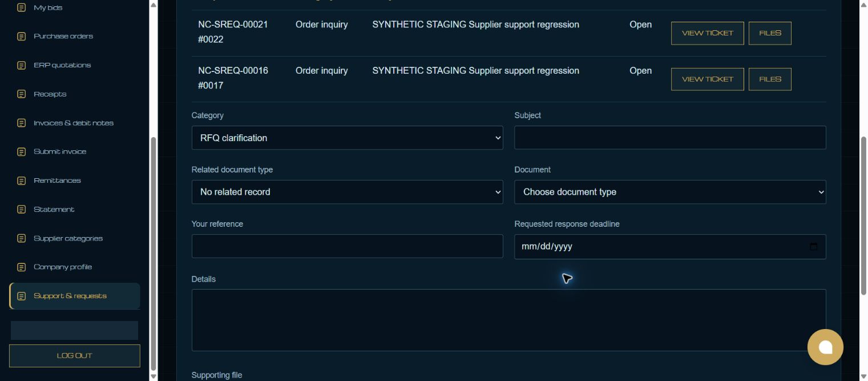Click the Purchase orders sidebar icon
The width and height of the screenshot is (868, 381).
tap(21, 37)
